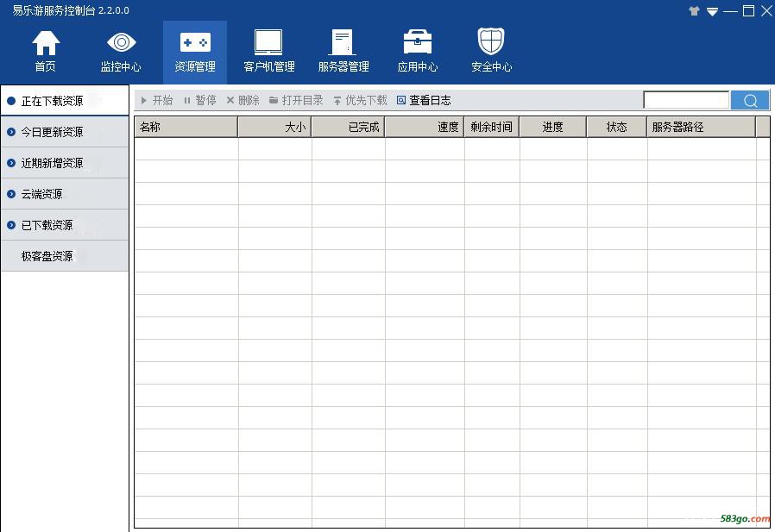The image size is (775, 532).
Task: Sort by 名称 column header
Action: [x=186, y=127]
